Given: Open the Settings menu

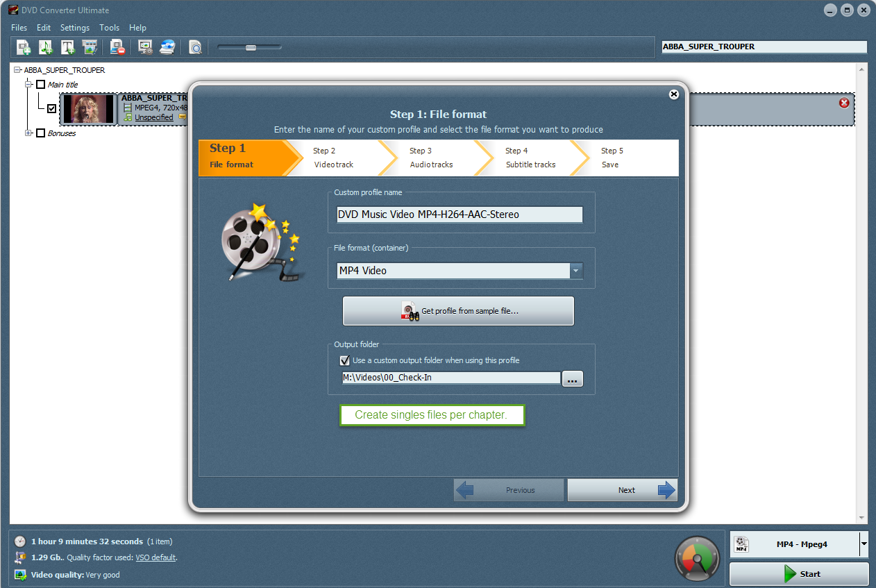Looking at the screenshot, I should pyautogui.click(x=75, y=28).
